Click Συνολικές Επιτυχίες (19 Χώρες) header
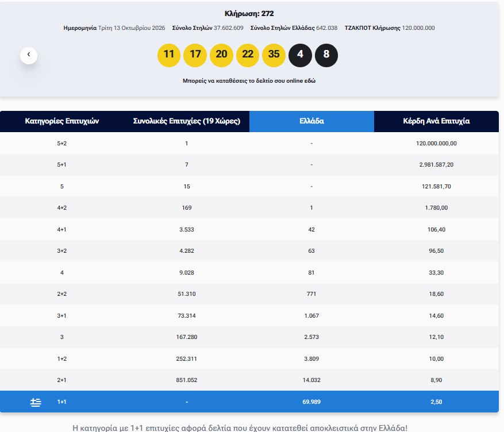This screenshot has width=504, height=432. [187, 121]
